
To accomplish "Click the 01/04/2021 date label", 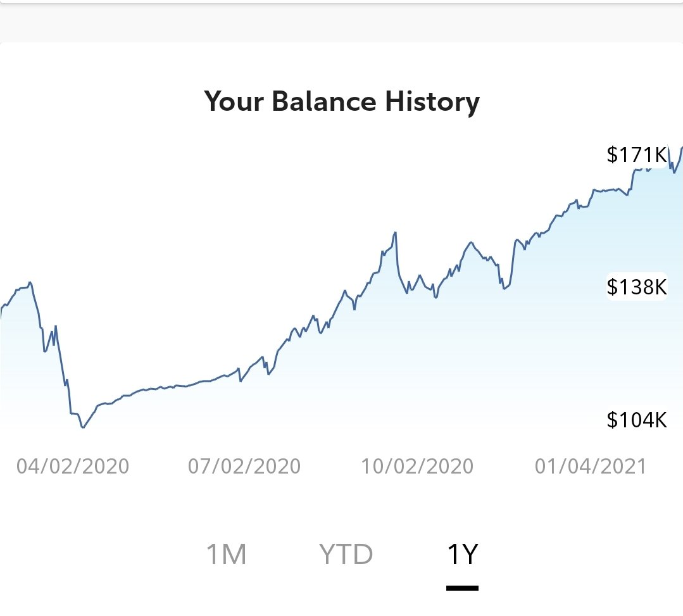I will [590, 466].
